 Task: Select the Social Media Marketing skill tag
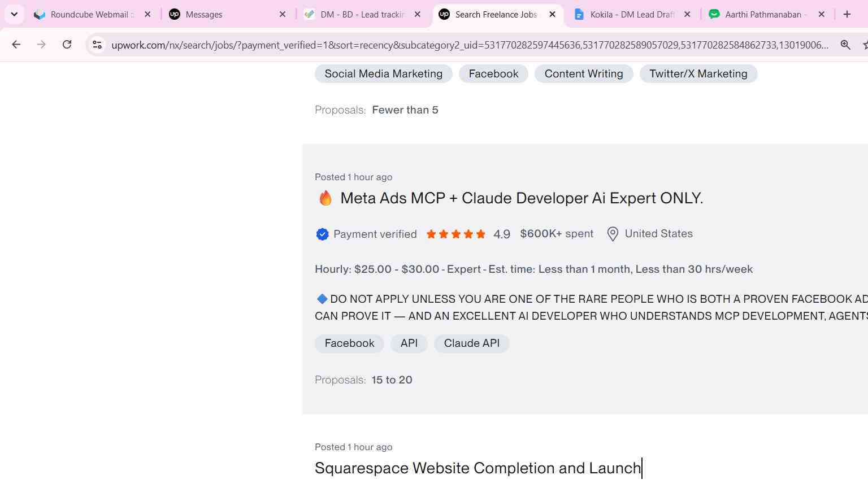tap(384, 74)
